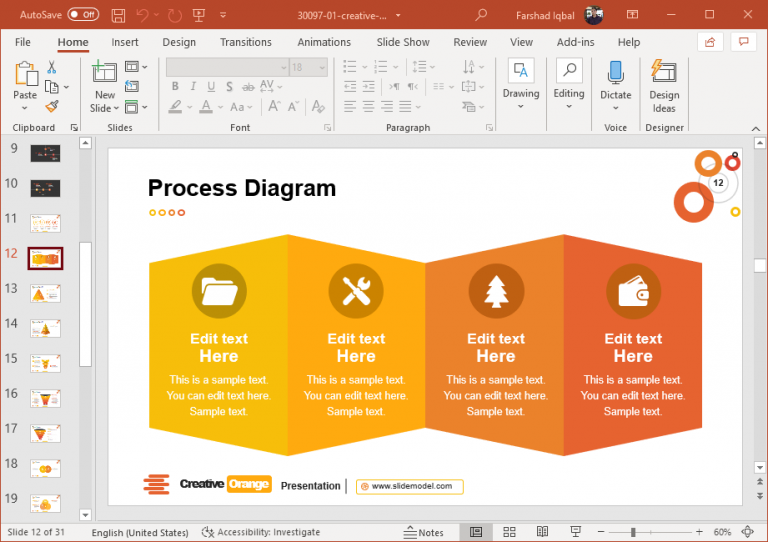Collapse the ribbon chevron
This screenshot has width=768, height=542.
tap(756, 128)
